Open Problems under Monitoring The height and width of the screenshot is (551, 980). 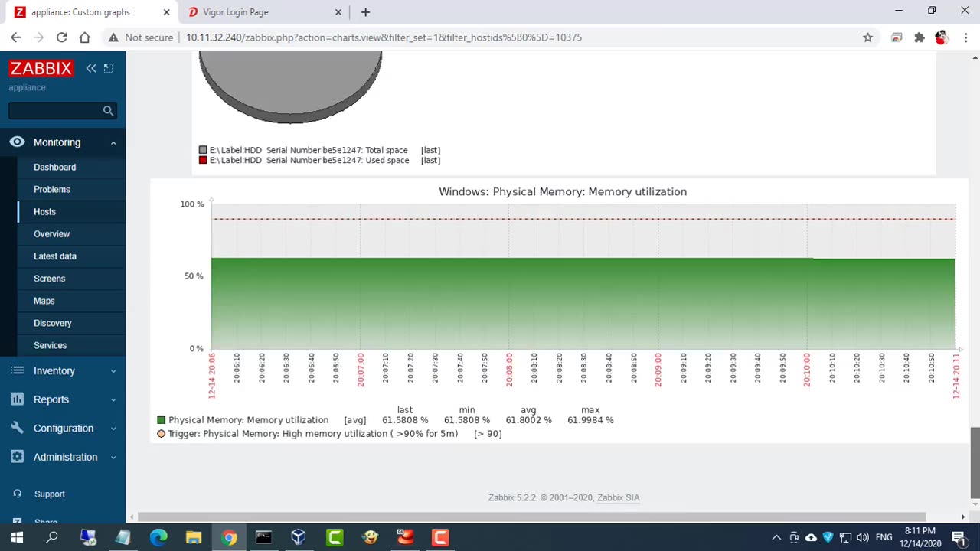pyautogui.click(x=51, y=189)
